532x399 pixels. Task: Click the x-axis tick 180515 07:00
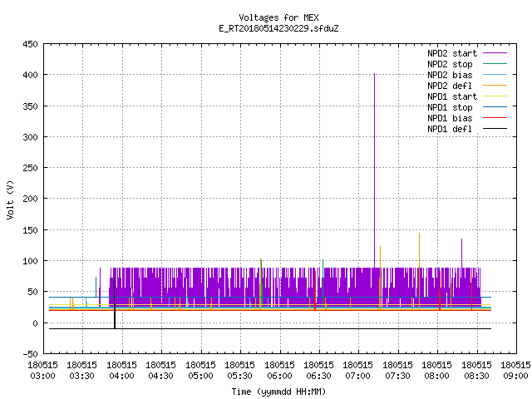(358, 371)
